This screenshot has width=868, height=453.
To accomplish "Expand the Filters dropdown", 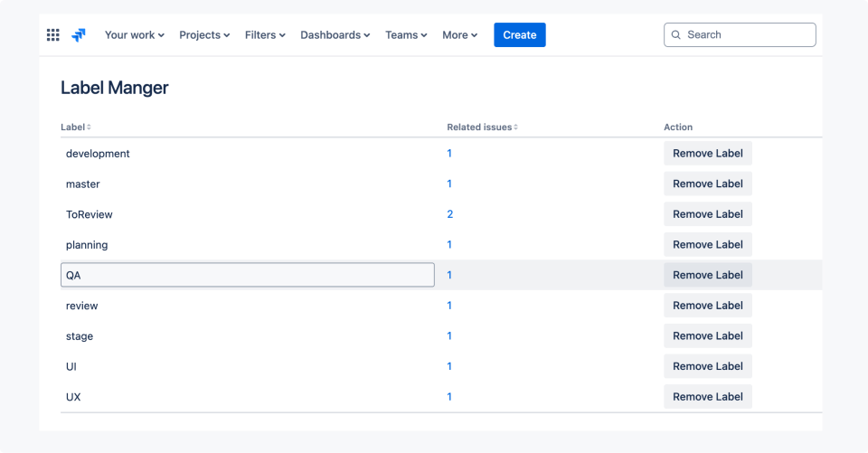I will click(x=265, y=35).
